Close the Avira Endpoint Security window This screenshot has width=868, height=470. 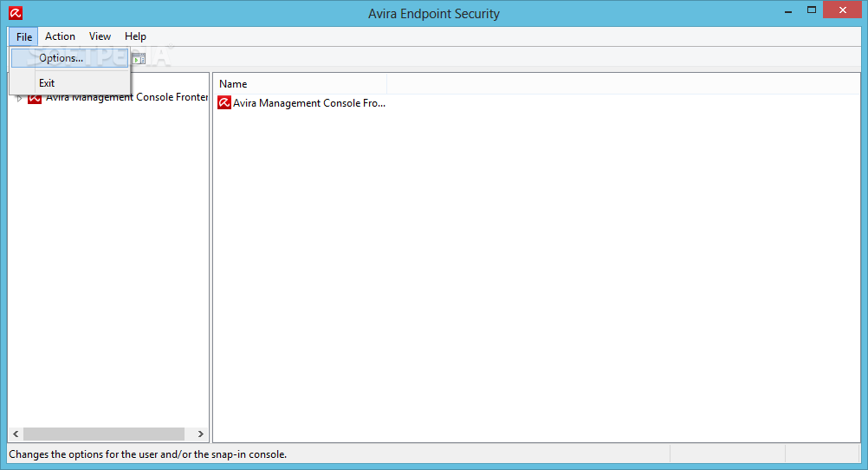[843, 10]
